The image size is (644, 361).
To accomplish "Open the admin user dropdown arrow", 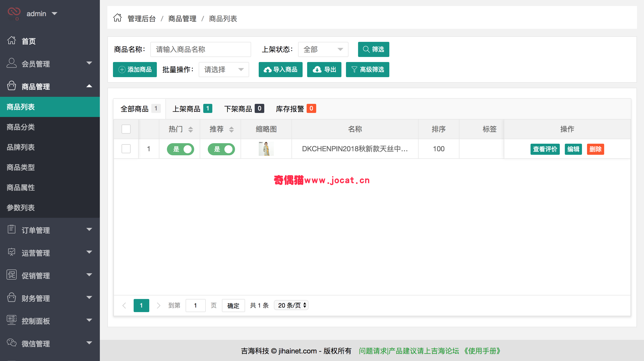I will click(54, 13).
